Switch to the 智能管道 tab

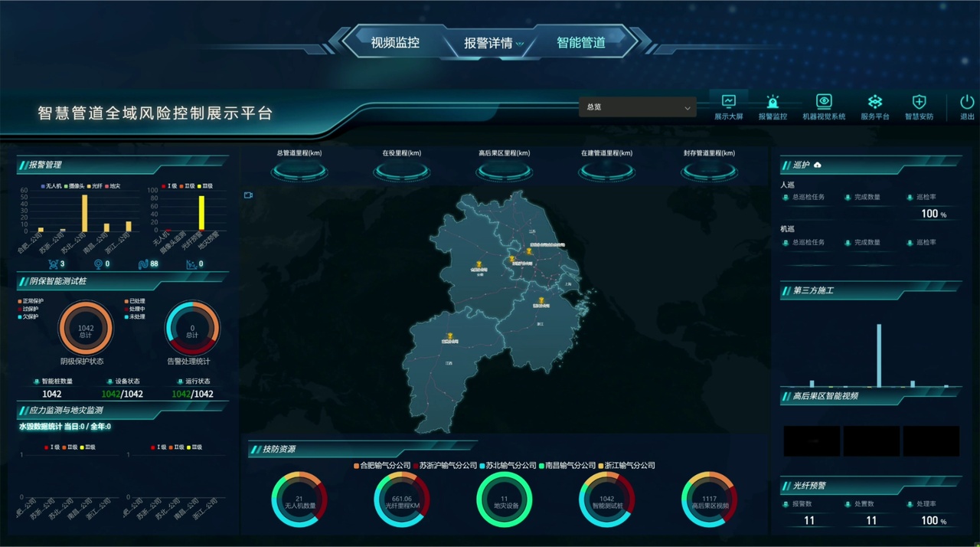pos(580,43)
